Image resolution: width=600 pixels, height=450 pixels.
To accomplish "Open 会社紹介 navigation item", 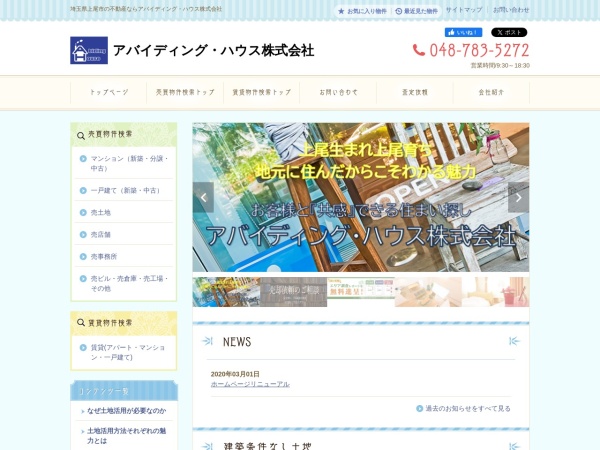I will pyautogui.click(x=491, y=92).
